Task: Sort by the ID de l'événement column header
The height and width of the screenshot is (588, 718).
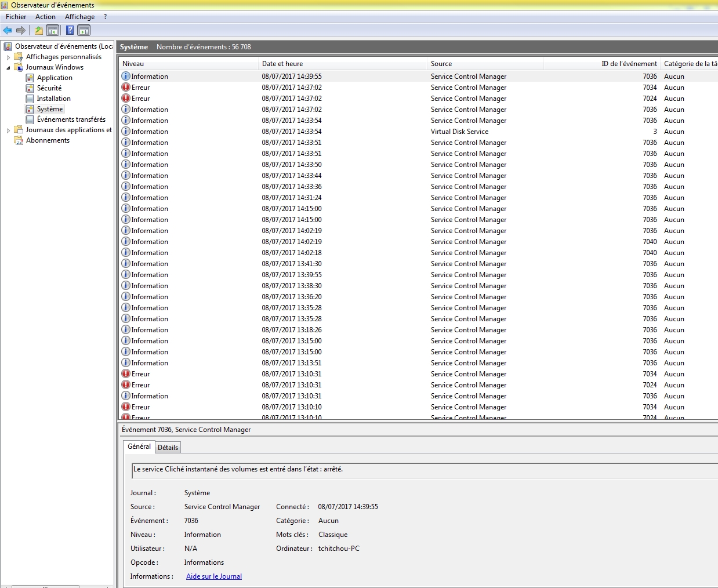Action: click(602, 64)
